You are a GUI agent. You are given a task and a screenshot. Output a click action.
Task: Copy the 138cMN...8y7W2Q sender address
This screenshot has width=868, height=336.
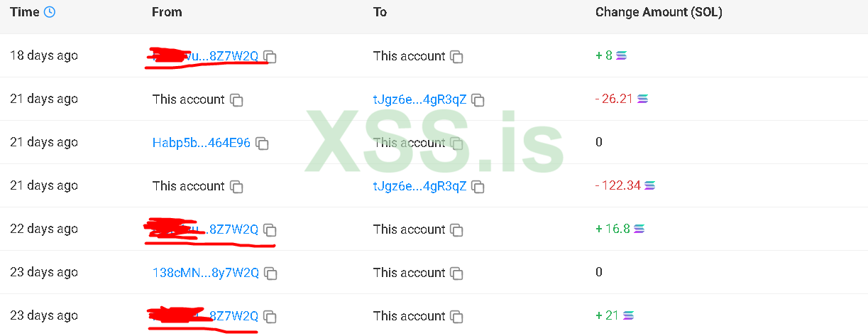coord(270,273)
